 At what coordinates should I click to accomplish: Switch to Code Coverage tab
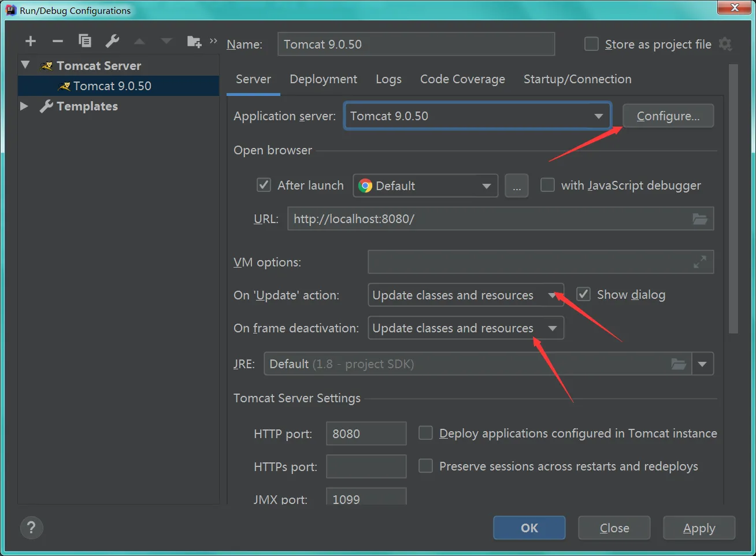(x=462, y=79)
